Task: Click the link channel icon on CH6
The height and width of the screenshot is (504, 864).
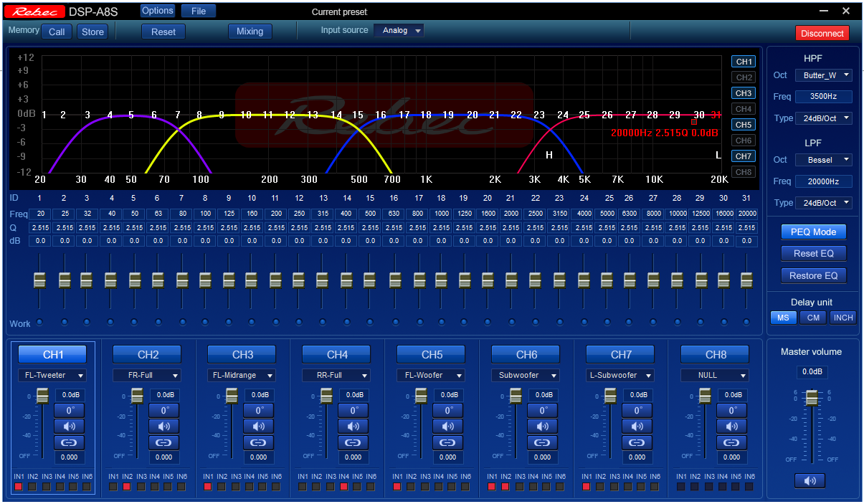Action: click(542, 442)
